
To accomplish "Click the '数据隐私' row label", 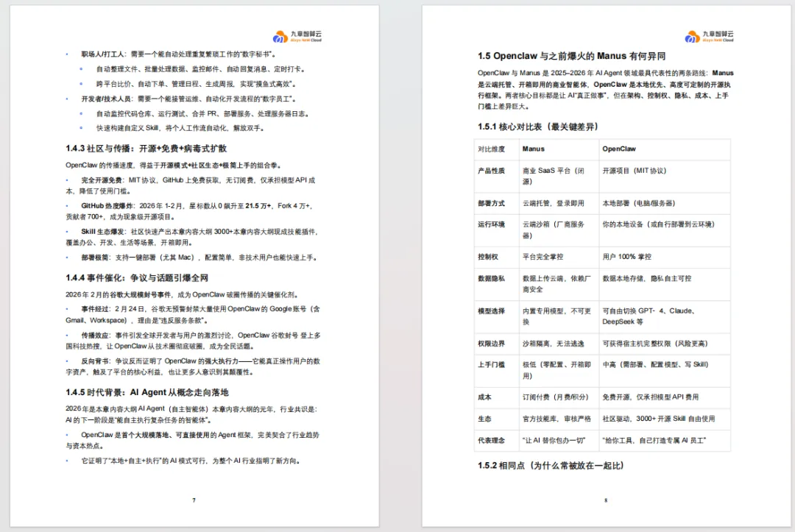I will pyautogui.click(x=491, y=279).
